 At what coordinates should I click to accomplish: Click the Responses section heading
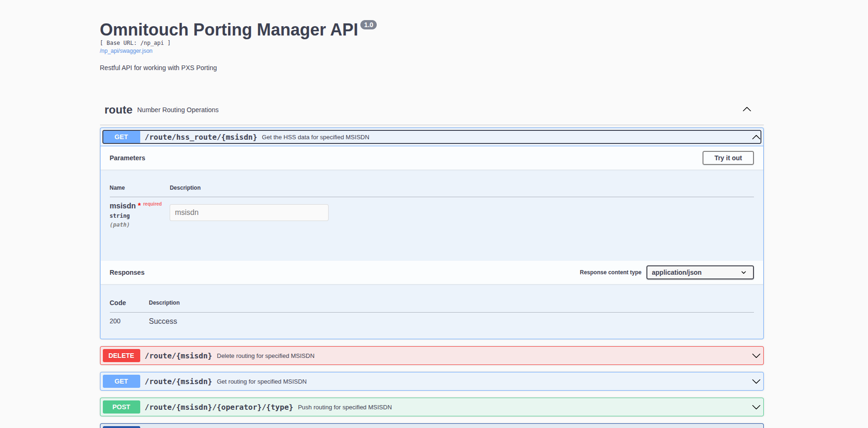127,272
